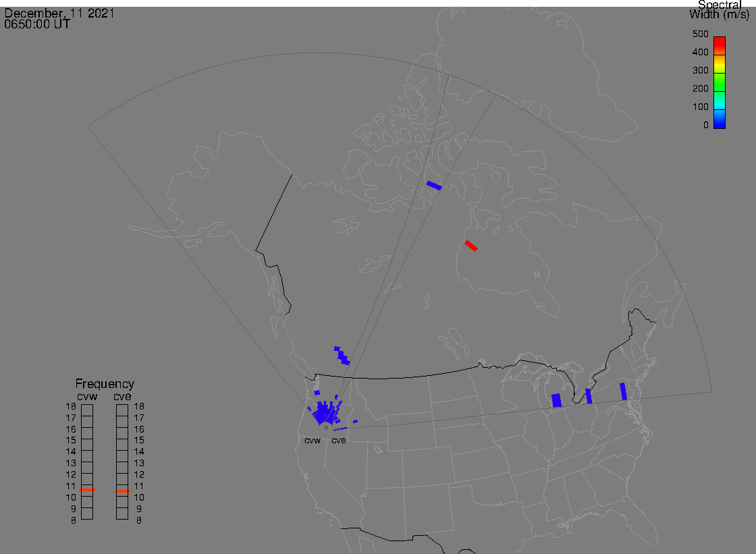Click the '14' label beside the cve bar

tap(139, 452)
